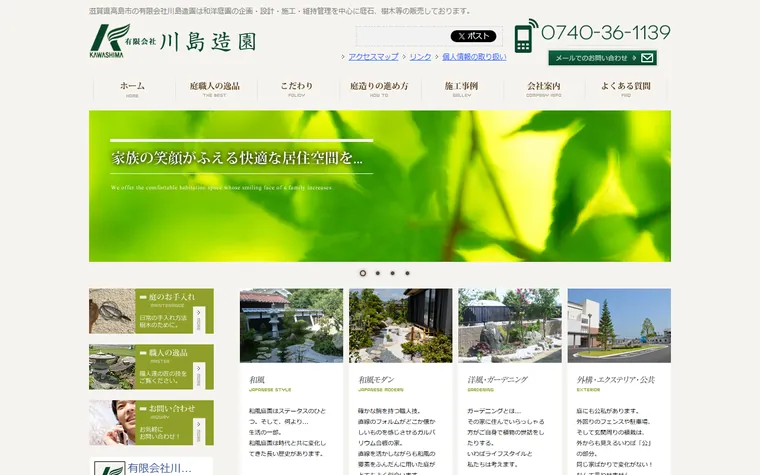Open the 個人情報の取り扱い link
The image size is (760, 475).
474,57
